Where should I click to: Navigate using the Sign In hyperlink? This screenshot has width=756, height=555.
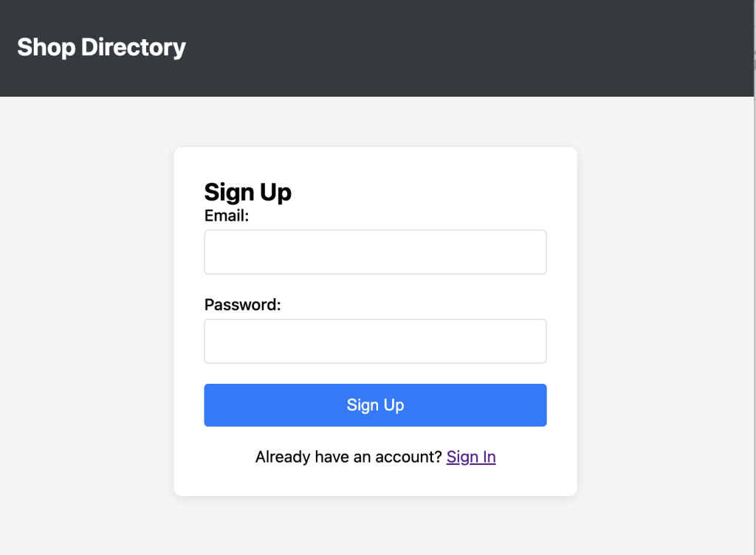pyautogui.click(x=470, y=457)
